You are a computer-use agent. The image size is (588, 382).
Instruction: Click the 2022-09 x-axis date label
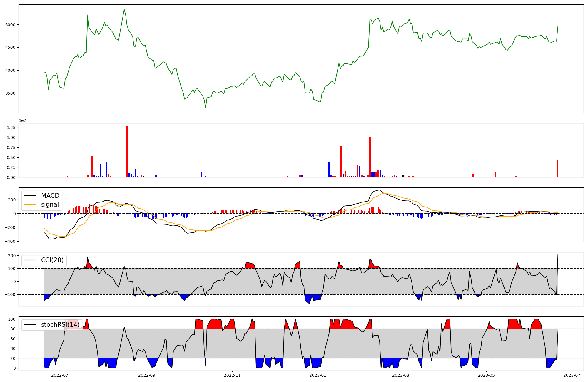tap(146, 375)
